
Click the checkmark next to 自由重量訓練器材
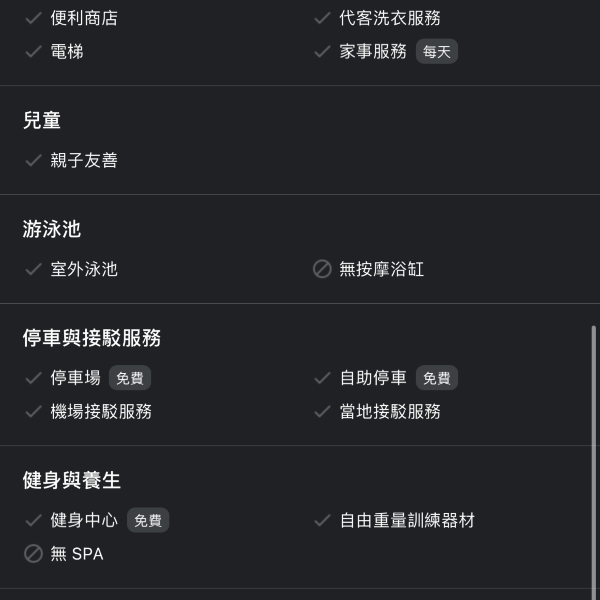[x=322, y=520]
